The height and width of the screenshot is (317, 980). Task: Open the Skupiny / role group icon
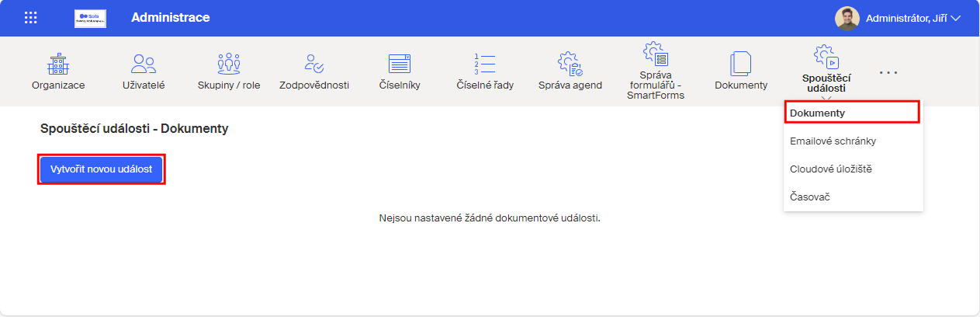[x=229, y=64]
